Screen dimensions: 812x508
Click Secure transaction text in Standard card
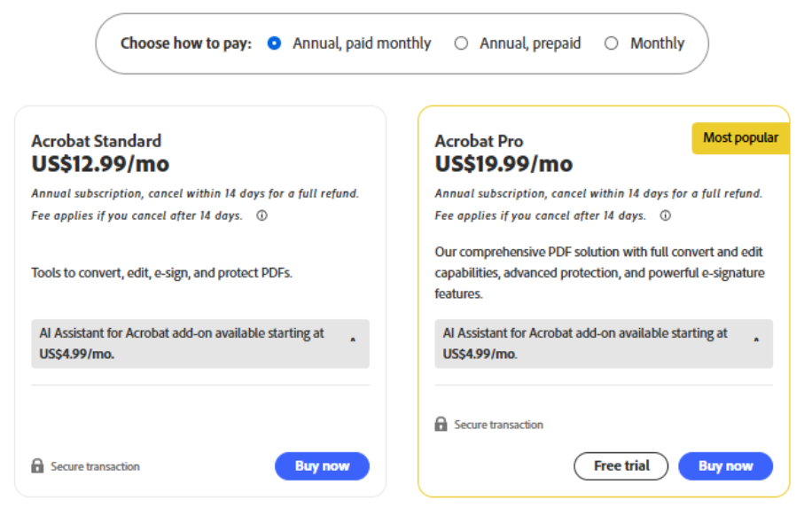pos(95,466)
